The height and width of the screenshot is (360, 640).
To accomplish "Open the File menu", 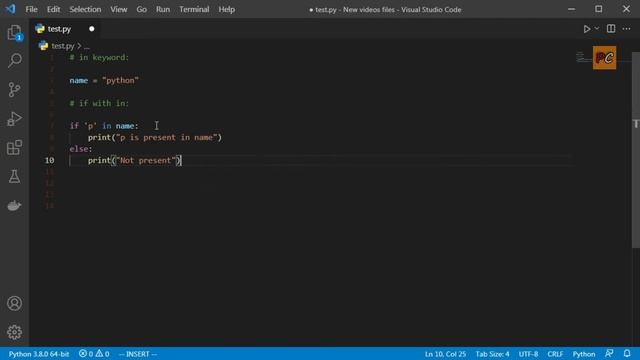I will click(31, 9).
